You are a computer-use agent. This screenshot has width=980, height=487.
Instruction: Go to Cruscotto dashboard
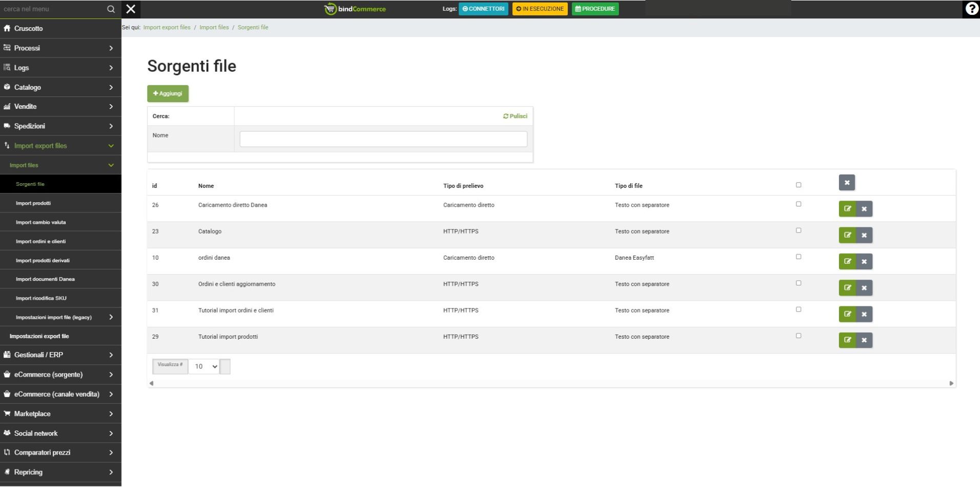click(x=29, y=28)
